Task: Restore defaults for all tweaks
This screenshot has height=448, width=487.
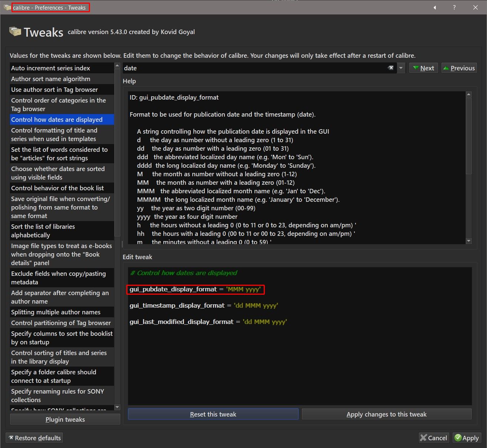Action: pos(34,438)
